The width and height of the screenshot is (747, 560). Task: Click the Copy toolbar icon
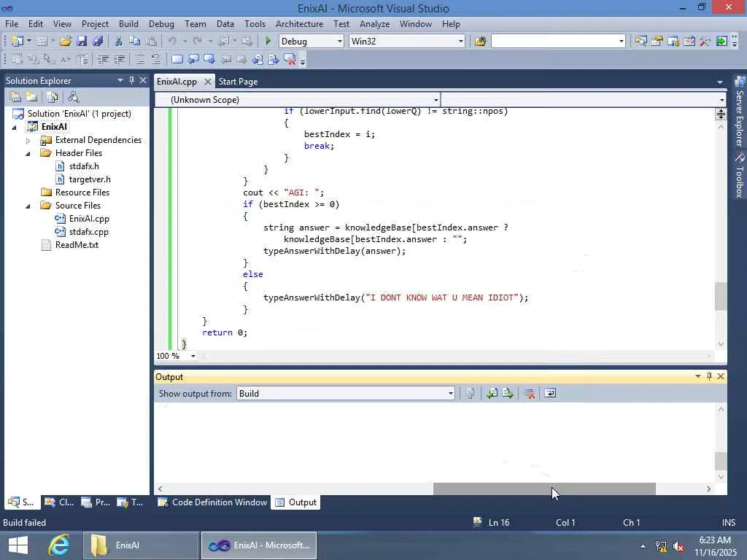pyautogui.click(x=135, y=41)
